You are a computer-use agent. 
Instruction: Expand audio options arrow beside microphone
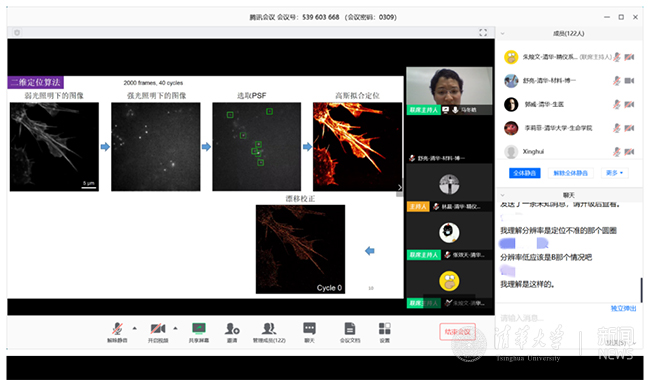tap(135, 328)
